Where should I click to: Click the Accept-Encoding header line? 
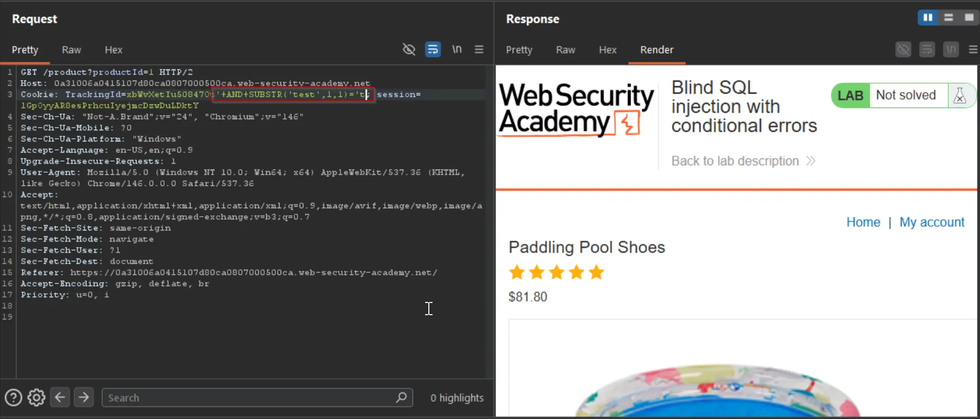[115, 283]
